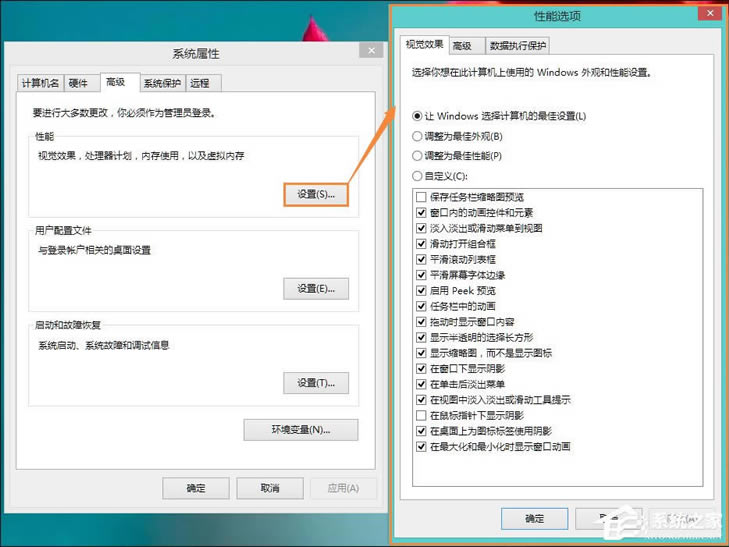Toggle 在桌面上为图标标签使用阴影 checkbox

pos(421,431)
